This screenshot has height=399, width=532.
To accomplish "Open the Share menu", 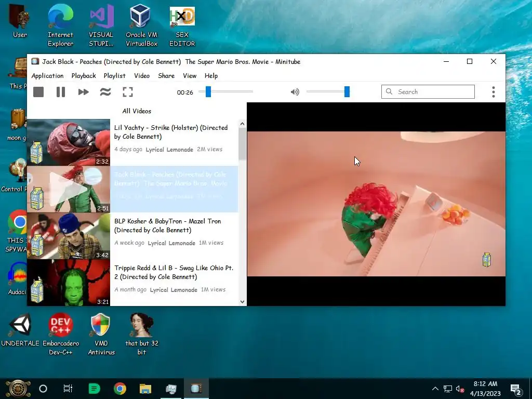I will click(166, 76).
